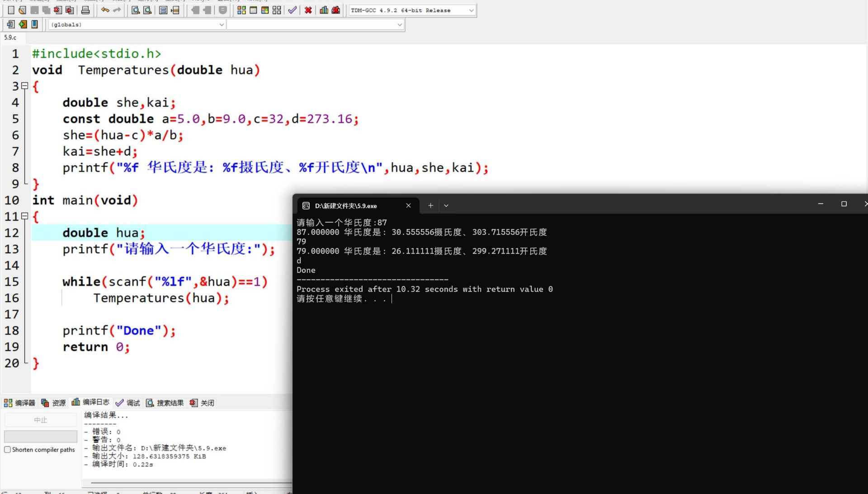Compile the file using the checkmark icon
The height and width of the screenshot is (494, 868).
pyautogui.click(x=292, y=10)
